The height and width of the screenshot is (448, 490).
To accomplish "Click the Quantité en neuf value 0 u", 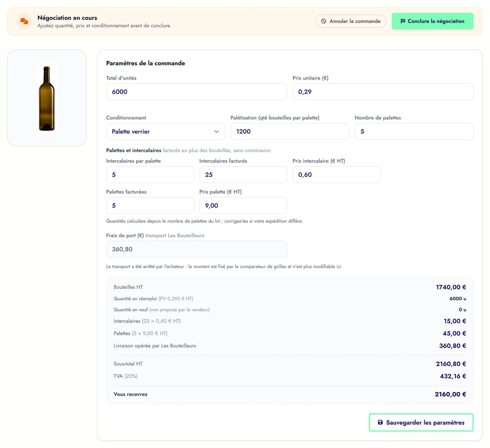I will point(462,310).
